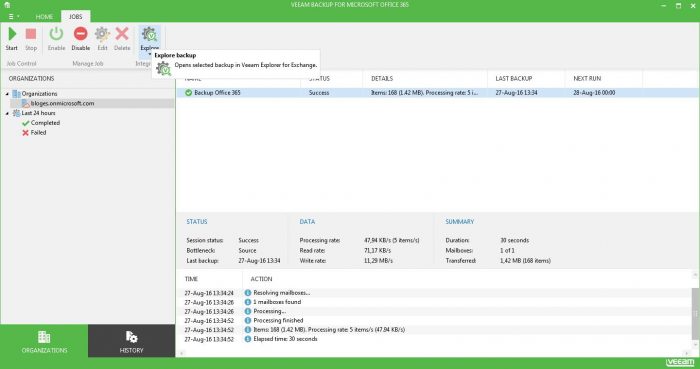Click the HISTORY view icon
700x369 pixels.
pyautogui.click(x=131, y=337)
